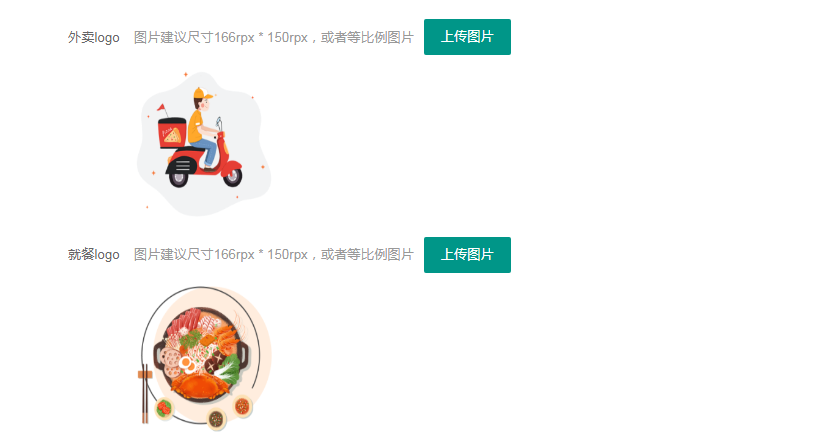
Task: Click the green leafy vegetable in hotpot
Action: click(x=228, y=369)
